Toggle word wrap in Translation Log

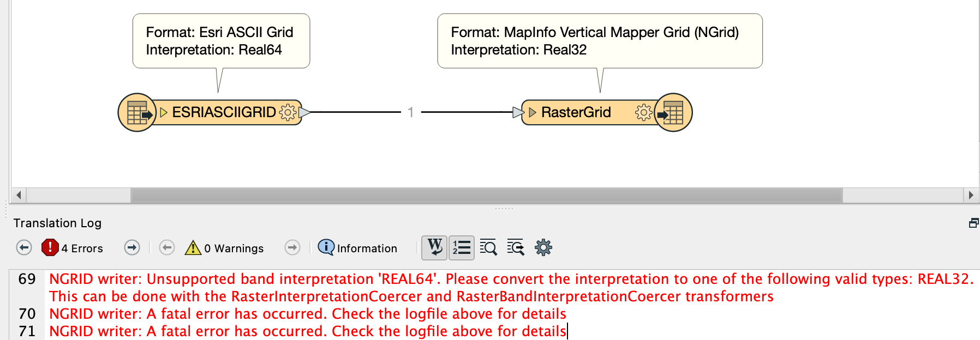click(435, 248)
